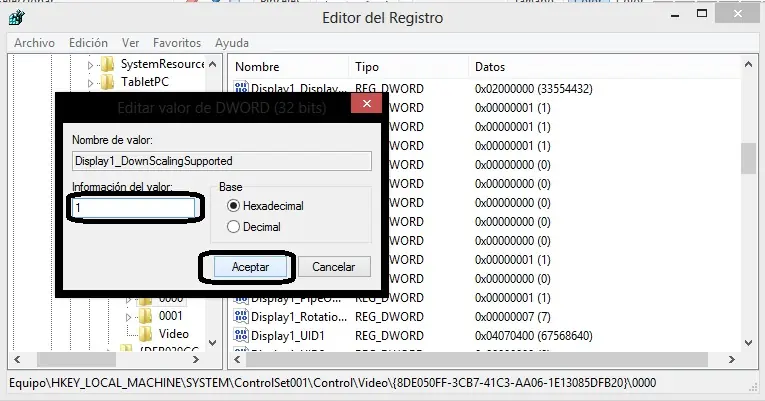Close the Editar valor de DWORD dialog
Screen dimensions: 765x401
tap(367, 103)
